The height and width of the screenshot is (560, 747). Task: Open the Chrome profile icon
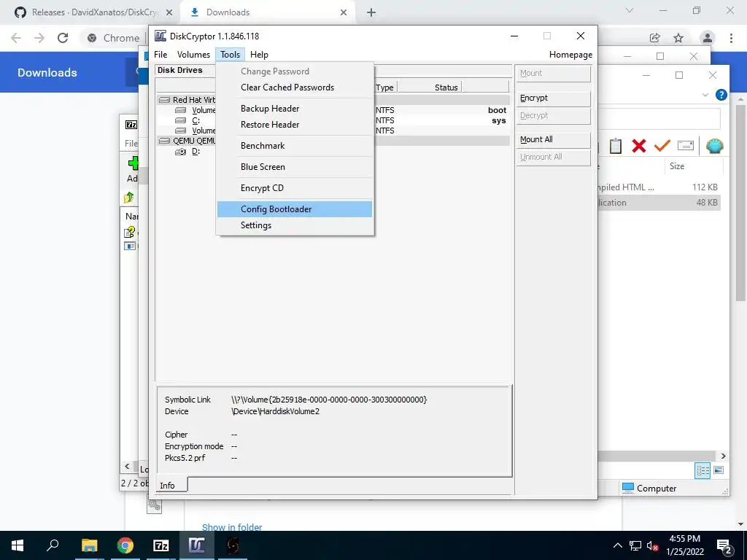(x=708, y=38)
